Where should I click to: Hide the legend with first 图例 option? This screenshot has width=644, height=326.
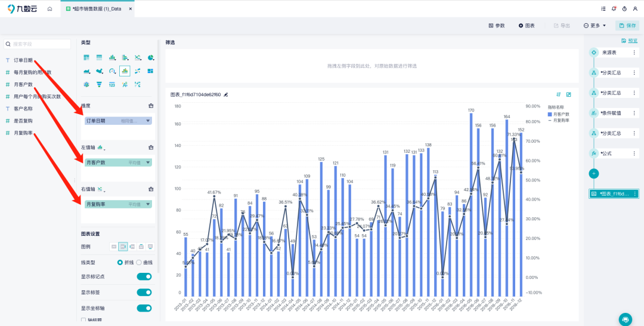[114, 247]
